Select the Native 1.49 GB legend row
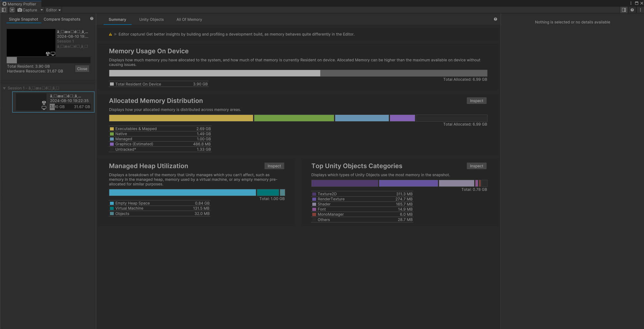This screenshot has width=644, height=329. [x=160, y=134]
